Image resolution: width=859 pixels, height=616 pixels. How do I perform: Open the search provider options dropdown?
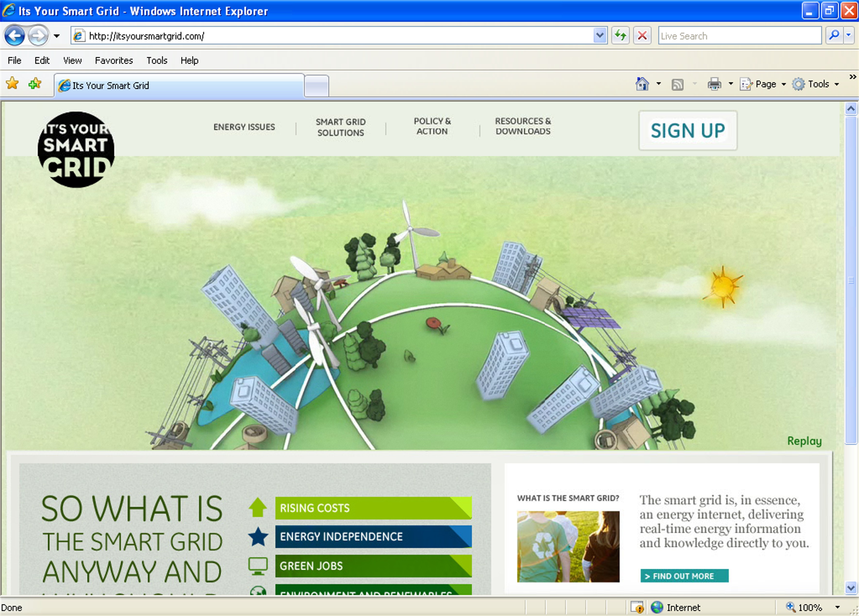tap(849, 36)
